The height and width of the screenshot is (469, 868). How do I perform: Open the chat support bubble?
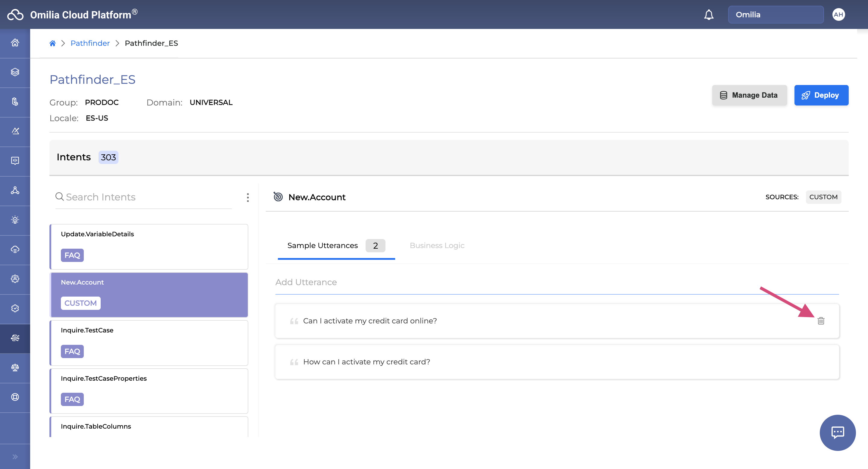837,432
